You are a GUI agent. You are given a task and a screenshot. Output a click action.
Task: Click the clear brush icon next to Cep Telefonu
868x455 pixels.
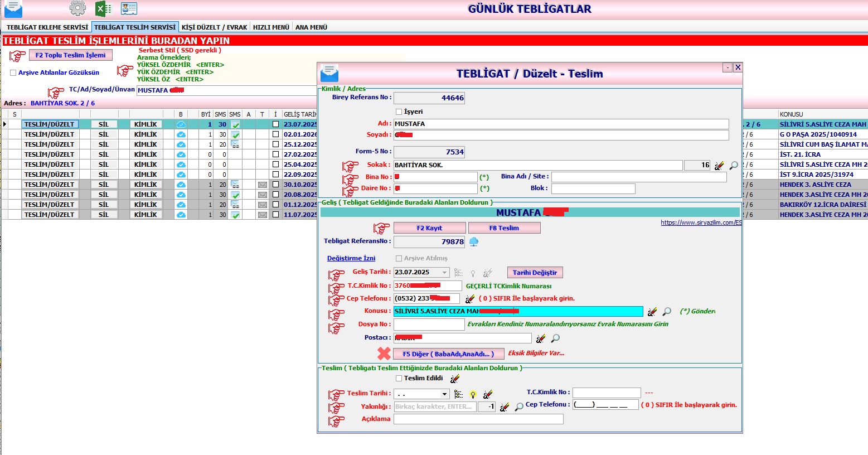(x=470, y=299)
